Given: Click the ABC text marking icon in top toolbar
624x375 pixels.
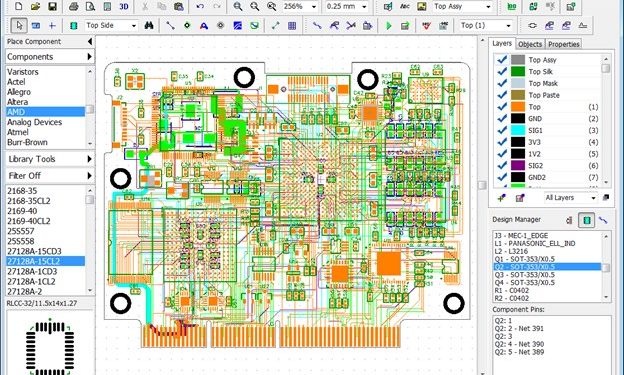Looking at the screenshot, I should click(405, 6).
